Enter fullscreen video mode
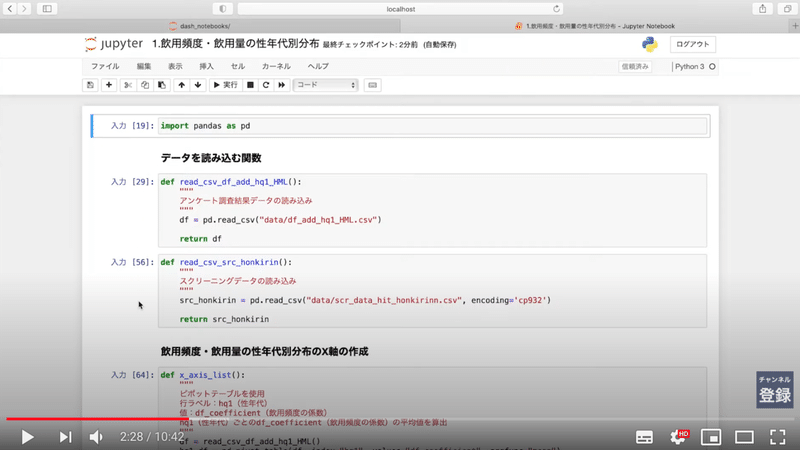Image resolution: width=800 pixels, height=450 pixels. (x=778, y=437)
